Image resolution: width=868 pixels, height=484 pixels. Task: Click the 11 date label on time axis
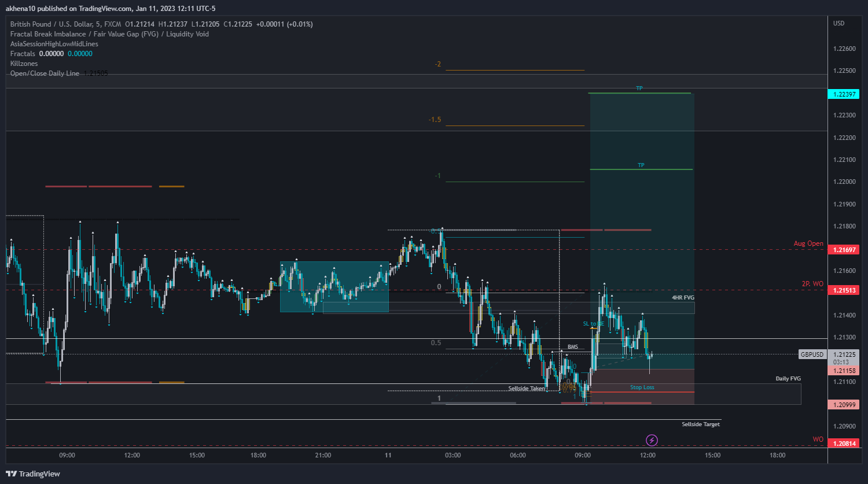point(388,455)
